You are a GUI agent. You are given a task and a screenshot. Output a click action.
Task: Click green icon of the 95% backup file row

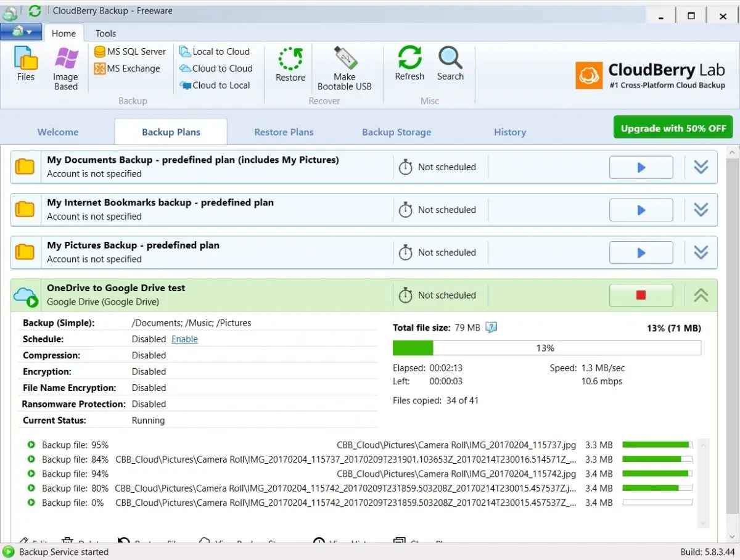pyautogui.click(x=31, y=445)
